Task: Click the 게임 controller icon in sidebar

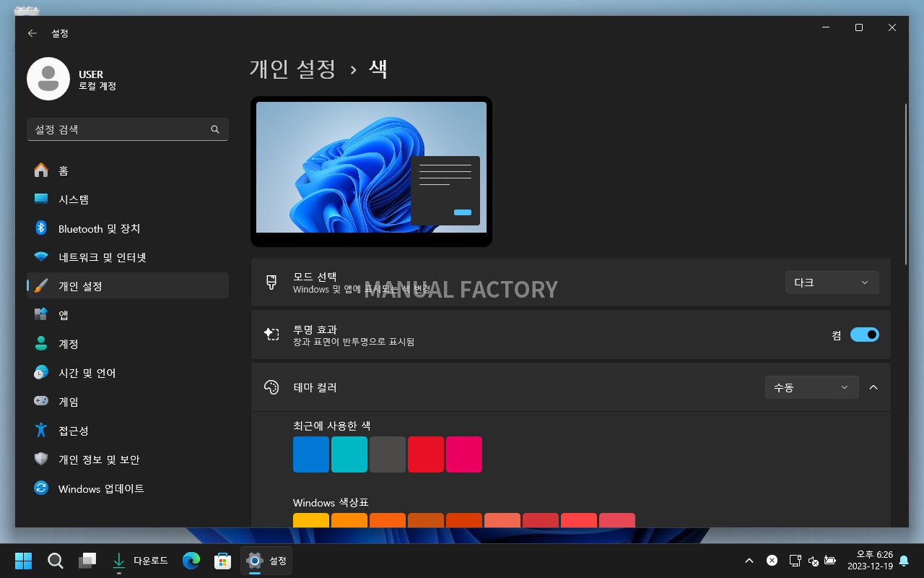Action: [41, 402]
